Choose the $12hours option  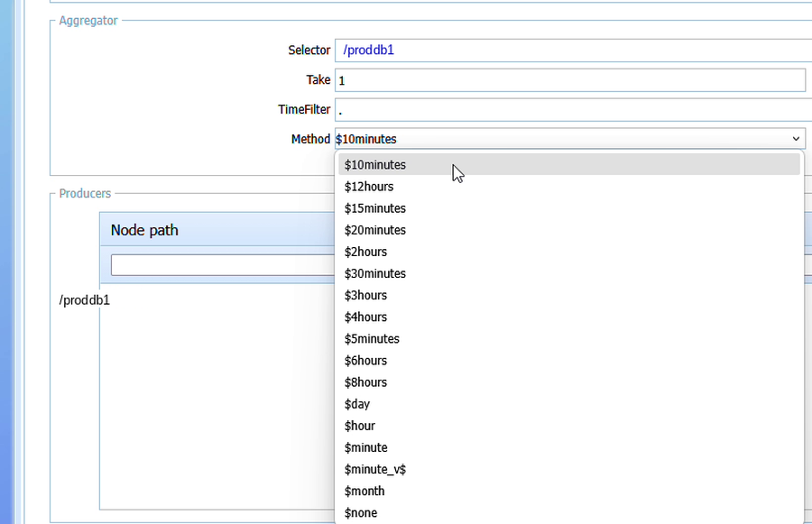(x=569, y=187)
